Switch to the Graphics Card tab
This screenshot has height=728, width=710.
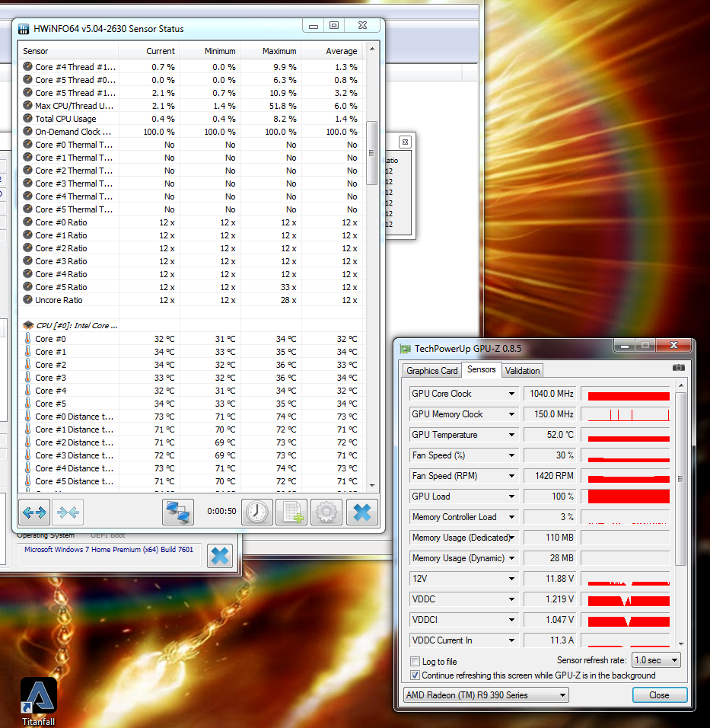431,371
